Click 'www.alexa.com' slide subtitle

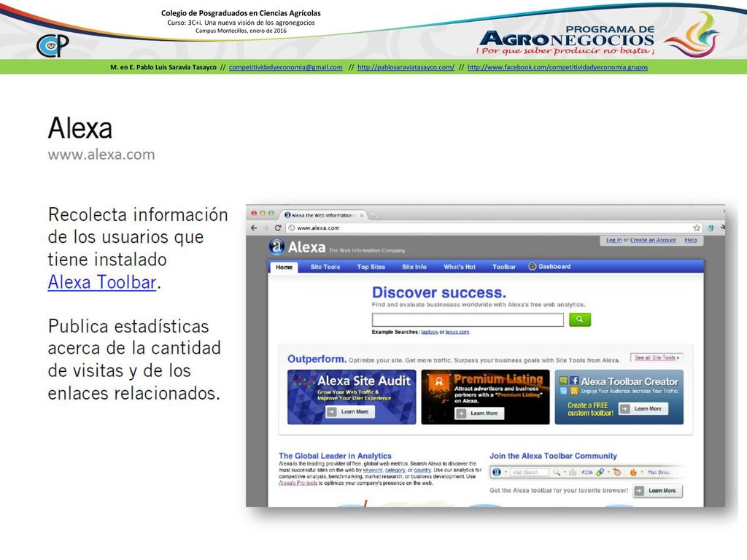pos(101,155)
